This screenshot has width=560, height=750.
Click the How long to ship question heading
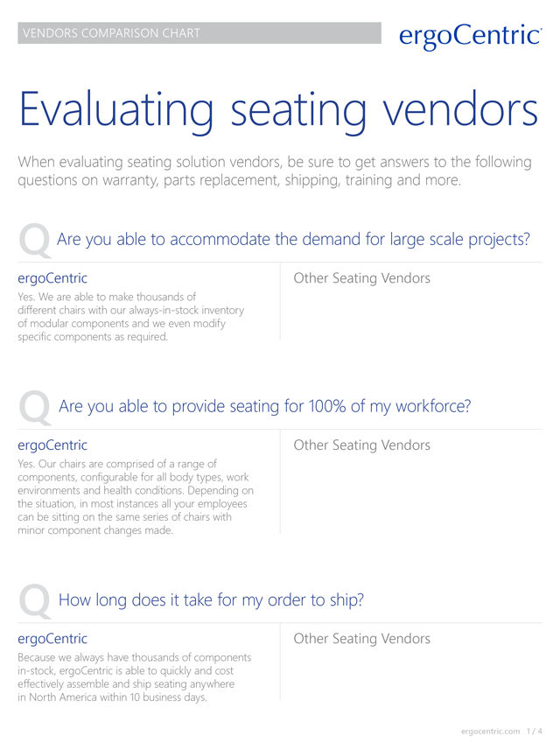tap(210, 599)
